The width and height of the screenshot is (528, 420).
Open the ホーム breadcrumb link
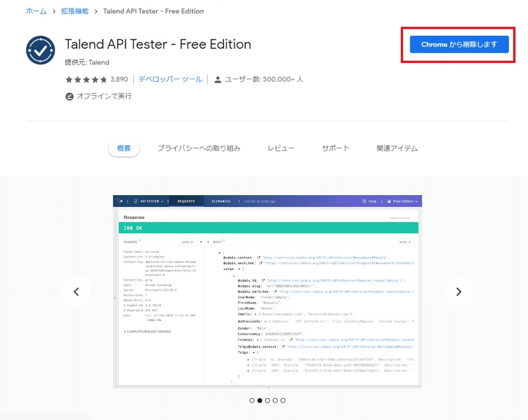click(x=36, y=11)
